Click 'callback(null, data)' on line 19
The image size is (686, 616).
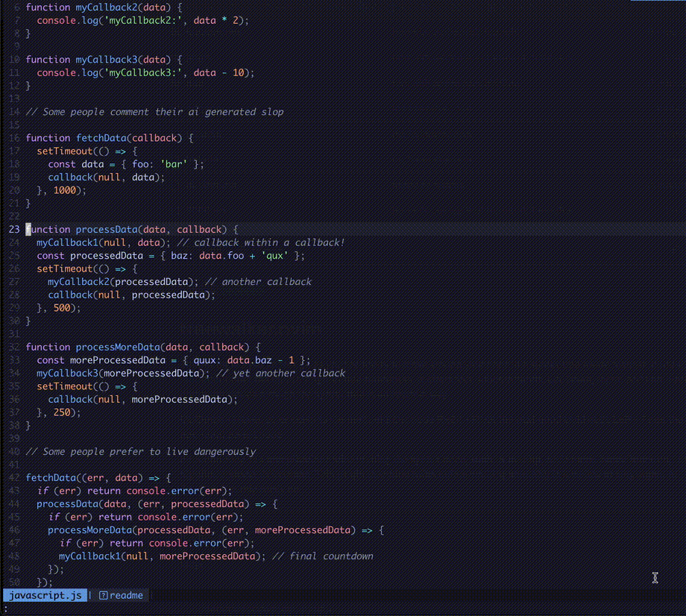click(x=104, y=177)
